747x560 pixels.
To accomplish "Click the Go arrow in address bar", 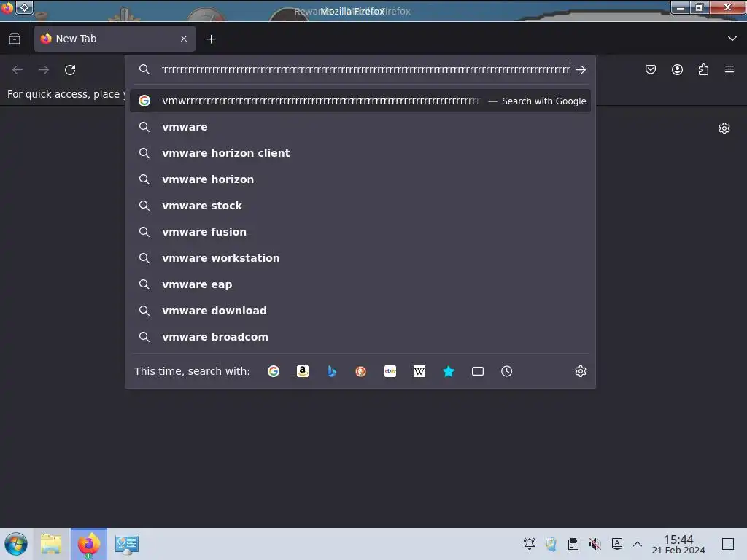I will [x=580, y=70].
